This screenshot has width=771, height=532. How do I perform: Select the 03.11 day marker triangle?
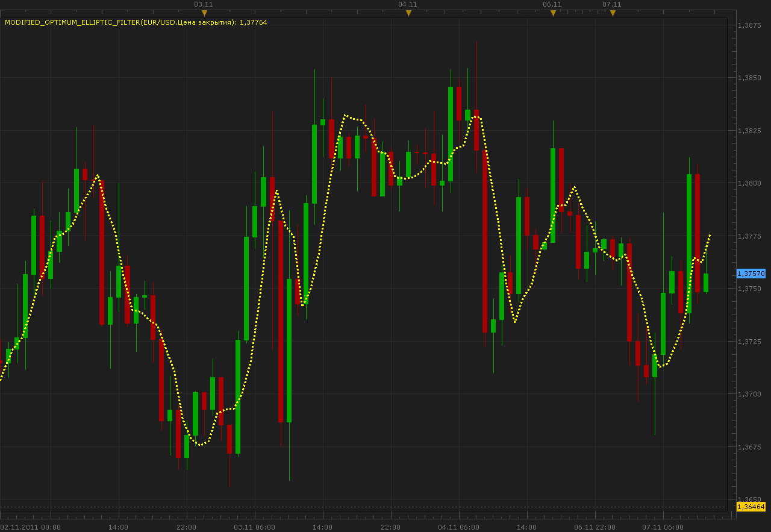204,13
